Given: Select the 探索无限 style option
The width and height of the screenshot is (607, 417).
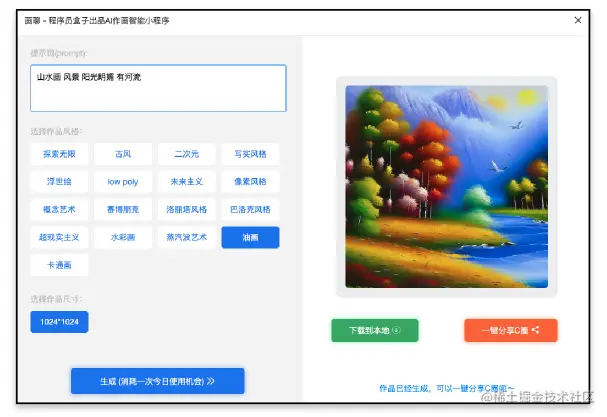Looking at the screenshot, I should pos(59,154).
